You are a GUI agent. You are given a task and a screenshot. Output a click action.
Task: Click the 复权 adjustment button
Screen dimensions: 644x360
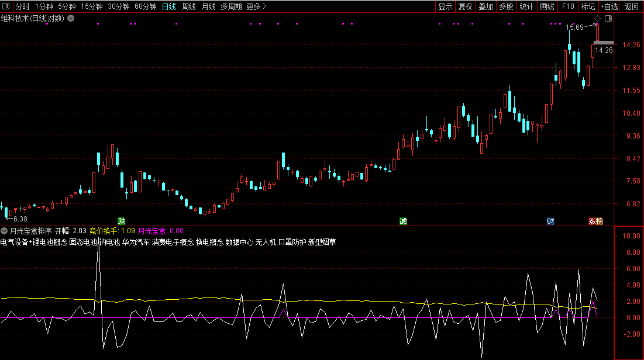(466, 6)
